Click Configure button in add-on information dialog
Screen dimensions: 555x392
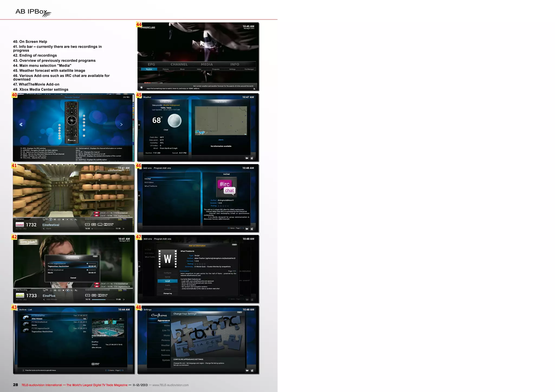167,273
